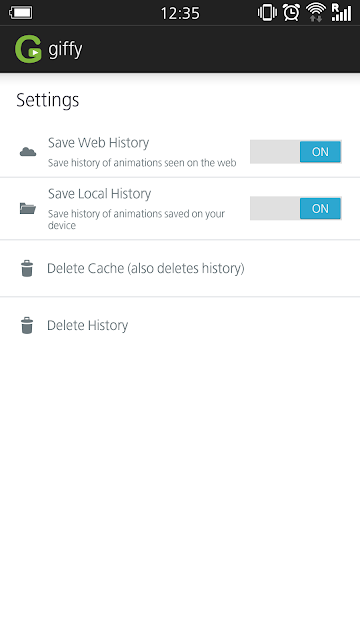Image resolution: width=360 pixels, height=640 pixels.
Task: Tap the vibrate mode icon in status bar
Action: [267, 13]
